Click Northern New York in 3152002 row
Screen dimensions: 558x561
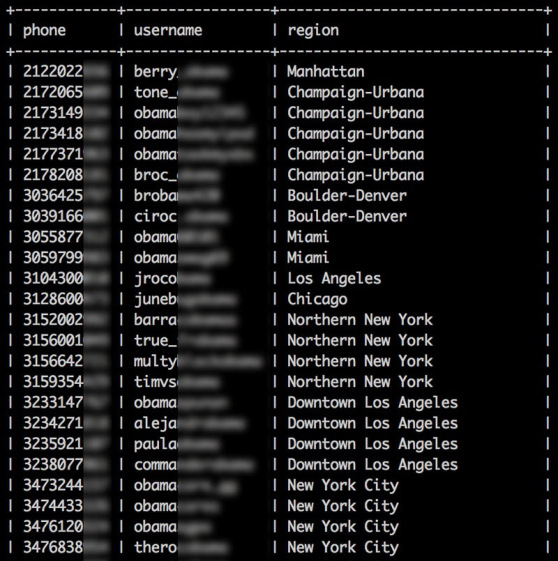tap(360, 319)
